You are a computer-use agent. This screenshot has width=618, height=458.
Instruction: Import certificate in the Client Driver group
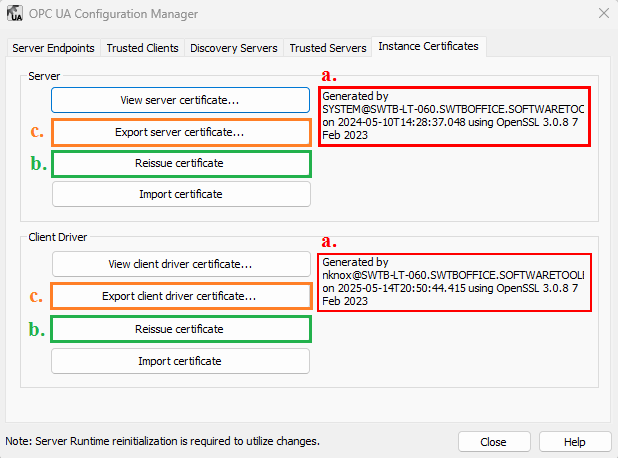[x=180, y=360]
